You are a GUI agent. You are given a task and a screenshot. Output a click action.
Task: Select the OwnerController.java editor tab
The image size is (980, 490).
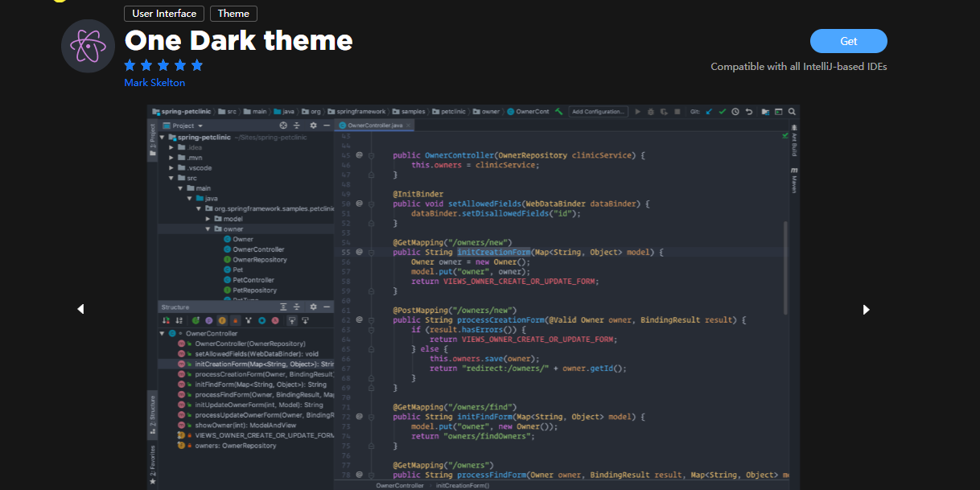point(375,126)
